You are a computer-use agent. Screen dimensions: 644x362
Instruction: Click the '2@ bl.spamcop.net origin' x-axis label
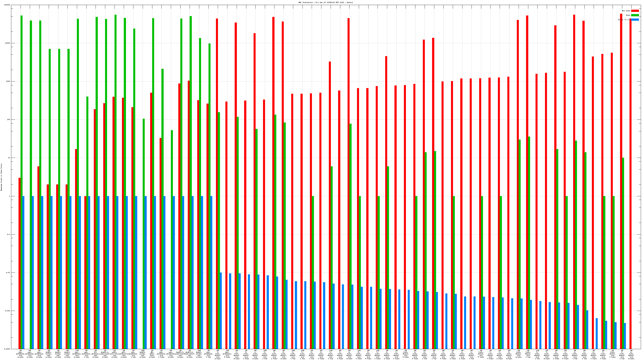[x=96, y=354]
